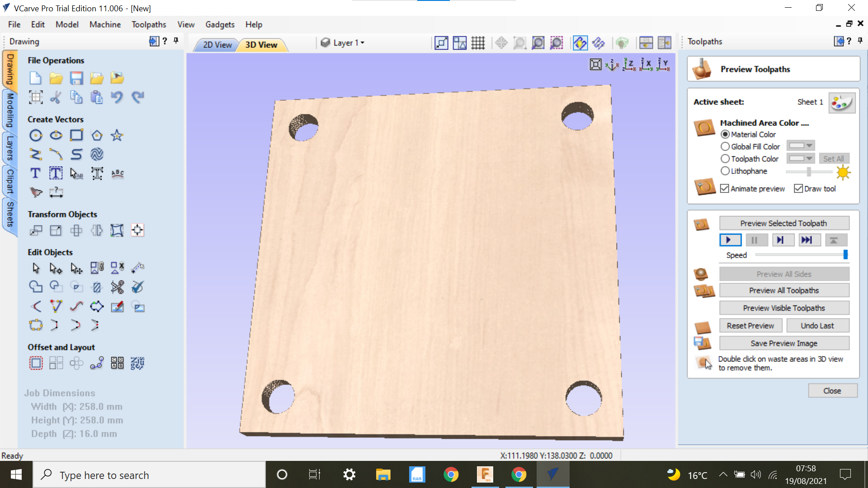Select the Node Editing tool
Screen dimensions: 868x488
(x=56, y=268)
